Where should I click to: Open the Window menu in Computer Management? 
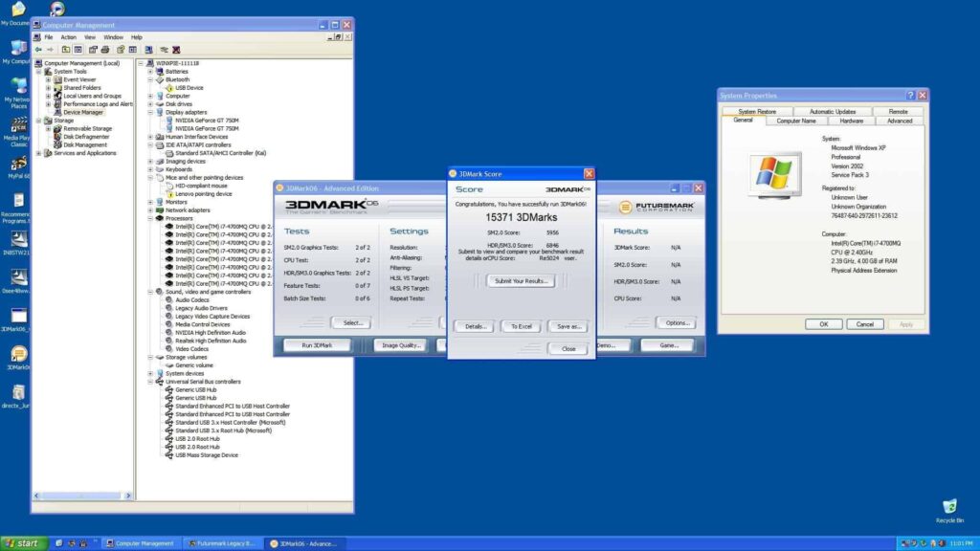click(113, 37)
